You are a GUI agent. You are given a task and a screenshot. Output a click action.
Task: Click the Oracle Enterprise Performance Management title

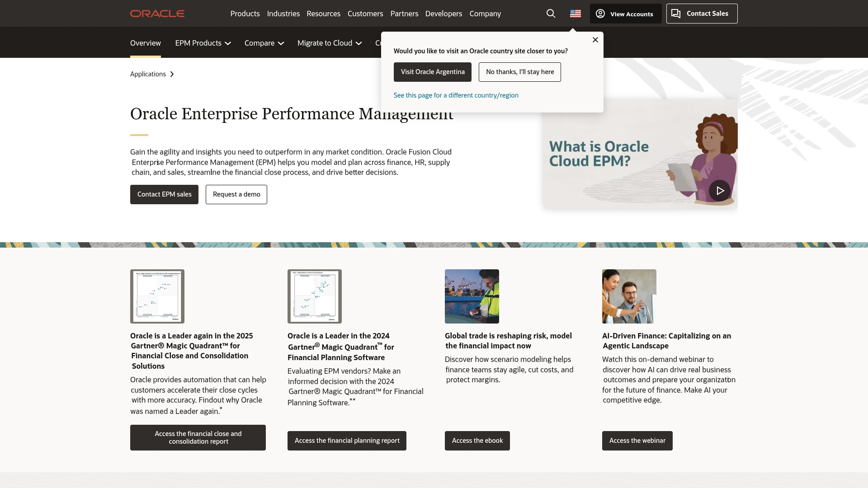292,113
